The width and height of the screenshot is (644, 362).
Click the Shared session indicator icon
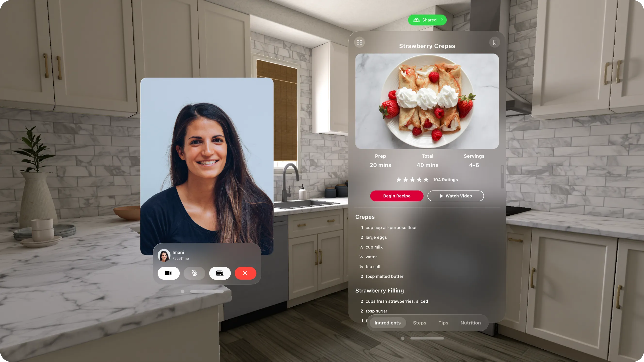pos(415,20)
